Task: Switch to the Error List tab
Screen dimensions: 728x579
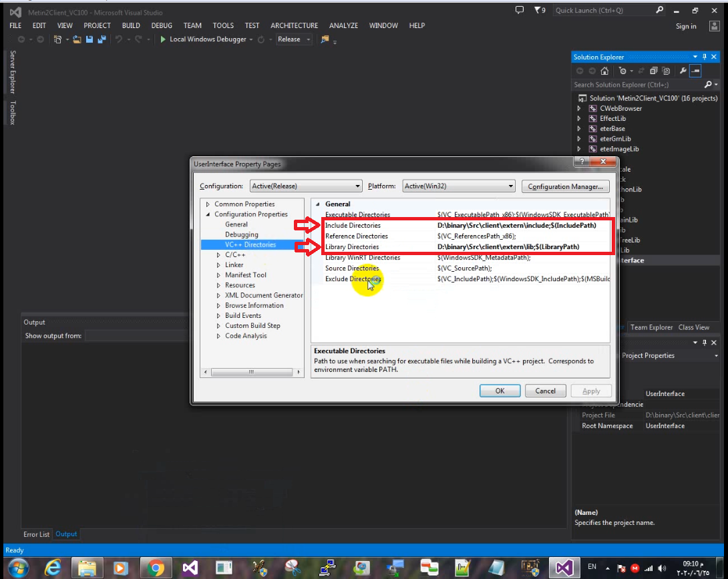Action: (x=36, y=534)
